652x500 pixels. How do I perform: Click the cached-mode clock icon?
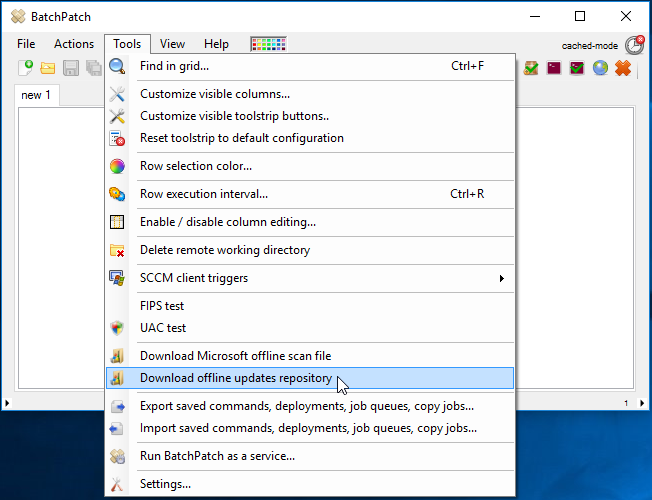[635, 45]
